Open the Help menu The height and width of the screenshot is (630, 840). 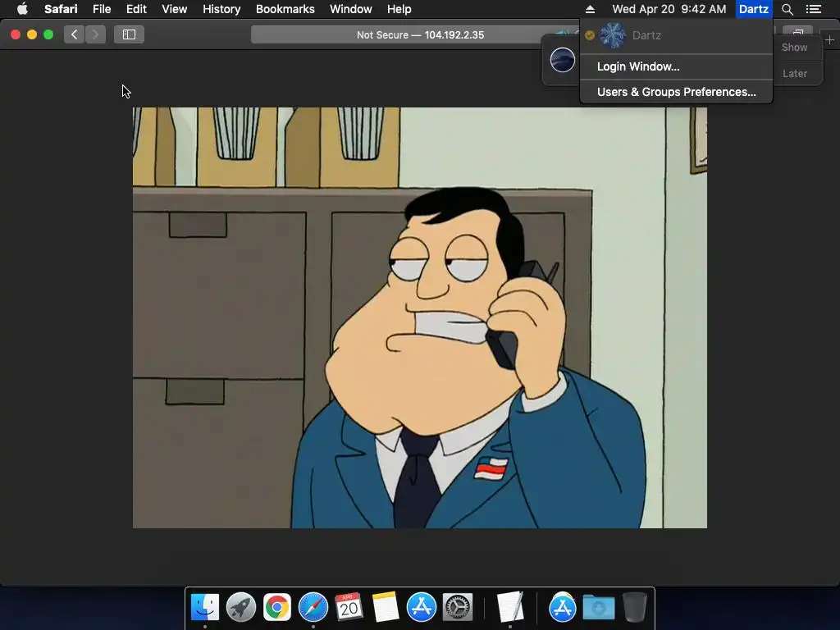point(399,9)
